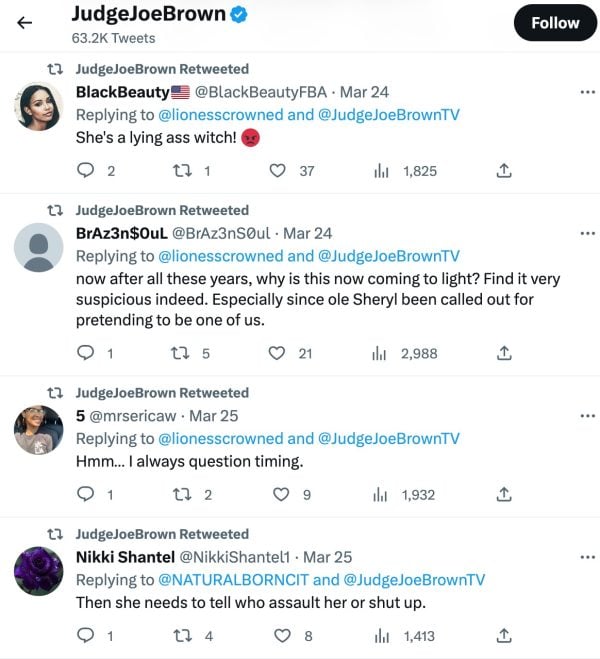
Task: Reply to mrsericaw's tweet
Action: pos(86,494)
